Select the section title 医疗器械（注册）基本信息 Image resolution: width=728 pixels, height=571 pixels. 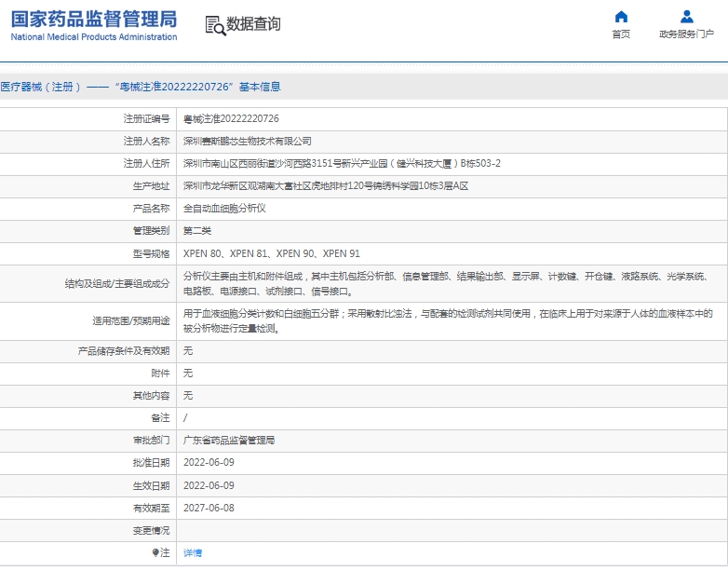[x=141, y=87]
